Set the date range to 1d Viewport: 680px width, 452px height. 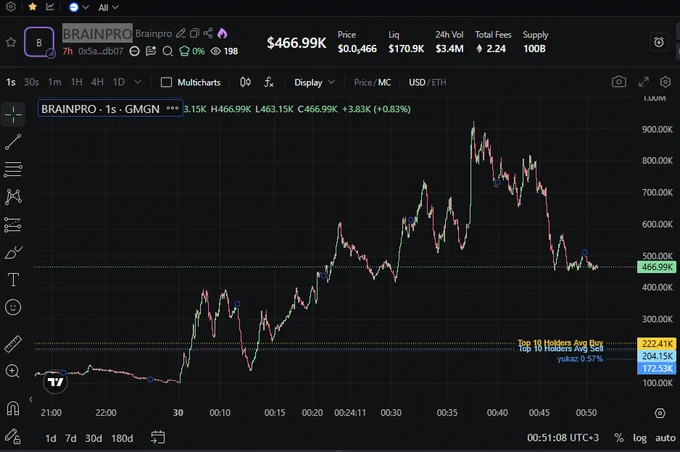pos(51,438)
